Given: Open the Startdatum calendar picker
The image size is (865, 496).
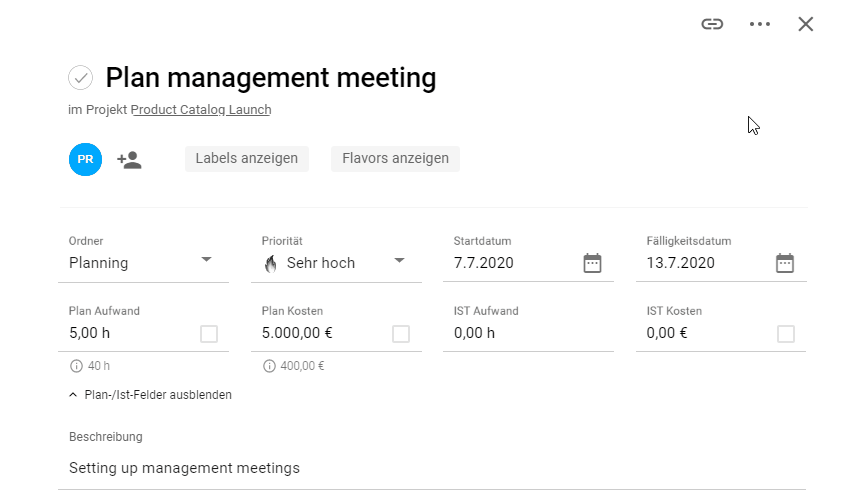Looking at the screenshot, I should (x=592, y=263).
